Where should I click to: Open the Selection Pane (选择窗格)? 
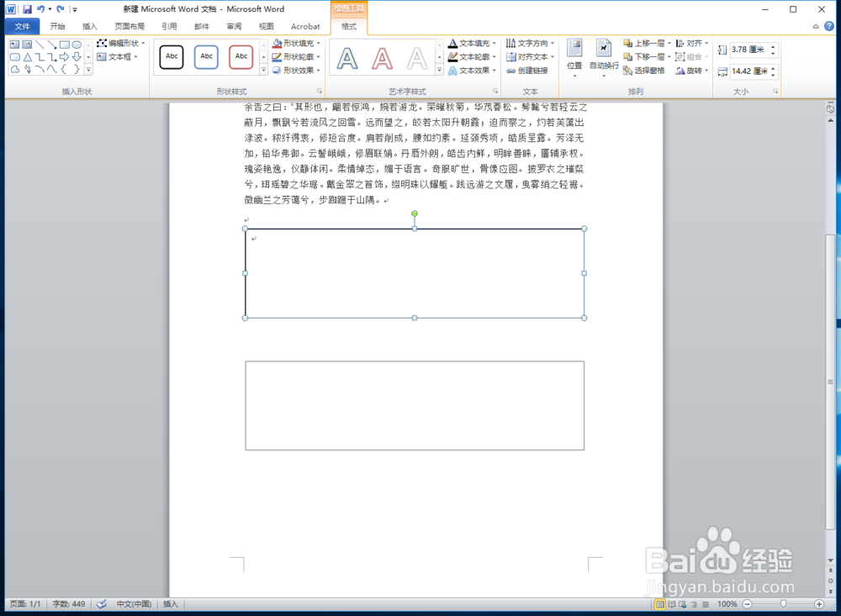coord(648,70)
